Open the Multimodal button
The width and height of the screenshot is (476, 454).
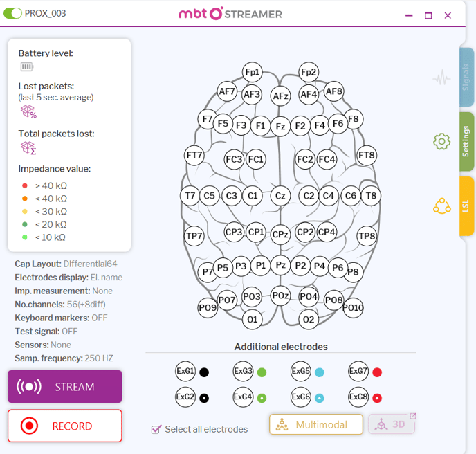(316, 424)
